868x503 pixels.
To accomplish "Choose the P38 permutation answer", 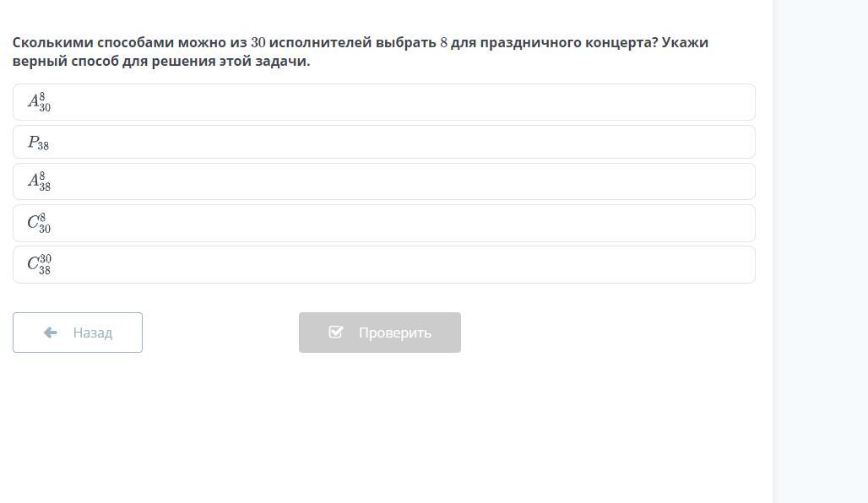I will click(x=383, y=143).
